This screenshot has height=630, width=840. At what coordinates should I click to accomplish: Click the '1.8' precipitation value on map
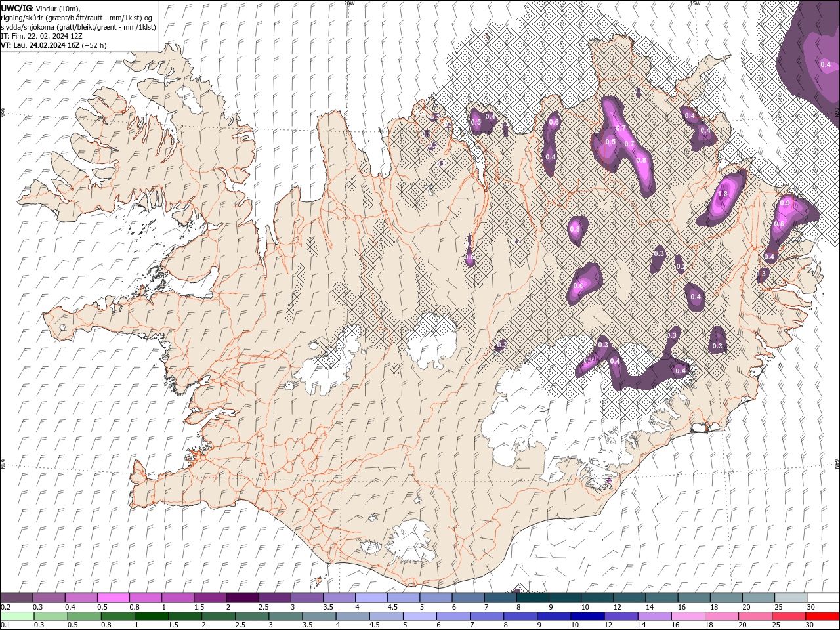pyautogui.click(x=724, y=194)
